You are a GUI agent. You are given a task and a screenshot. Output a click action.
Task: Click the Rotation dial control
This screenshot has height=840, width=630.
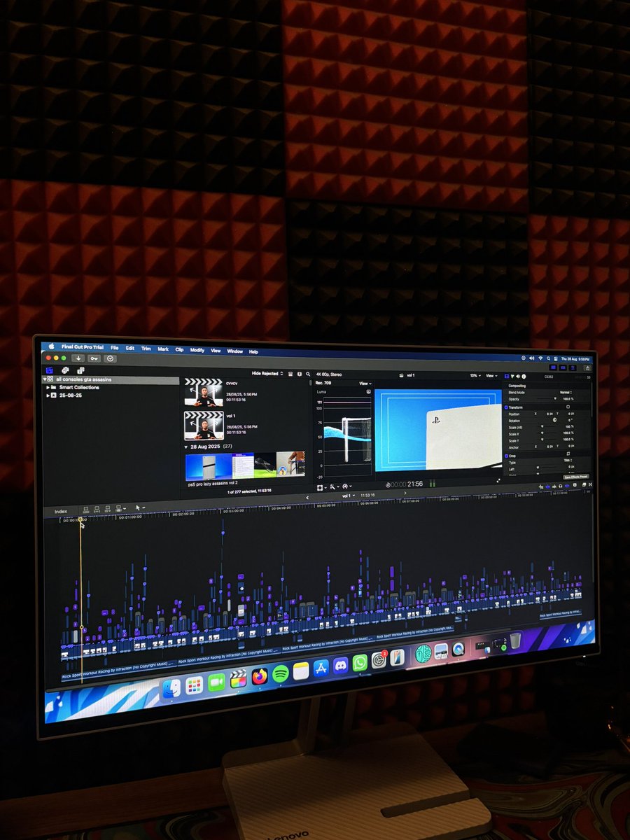point(554,419)
